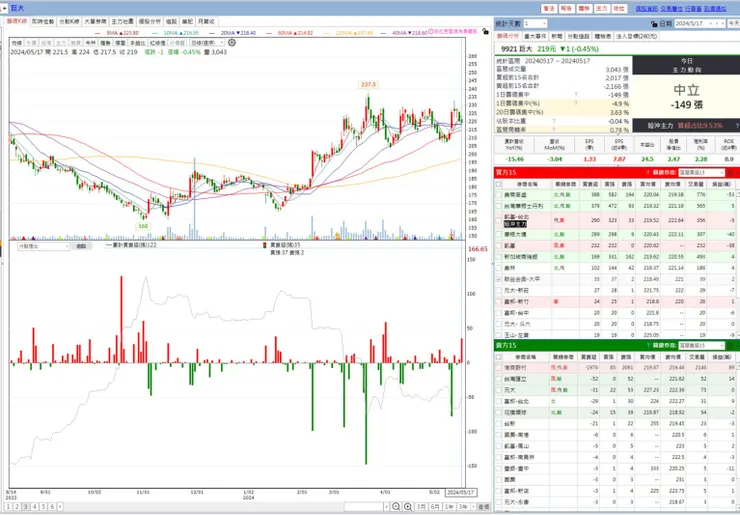Image resolution: width=740 pixels, height=515 pixels.
Task: Switch to the 即時走勢 tab
Action: coord(43,21)
